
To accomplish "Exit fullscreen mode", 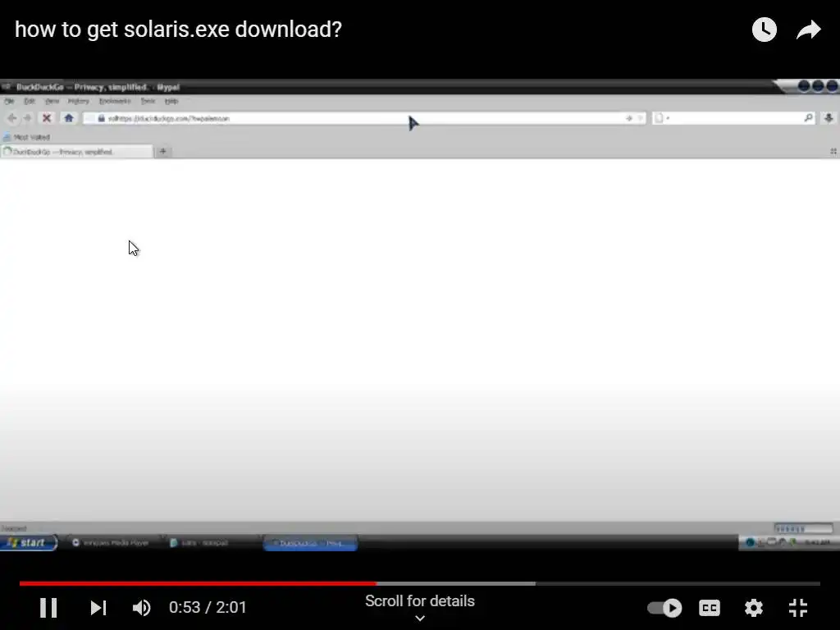I will click(797, 608).
